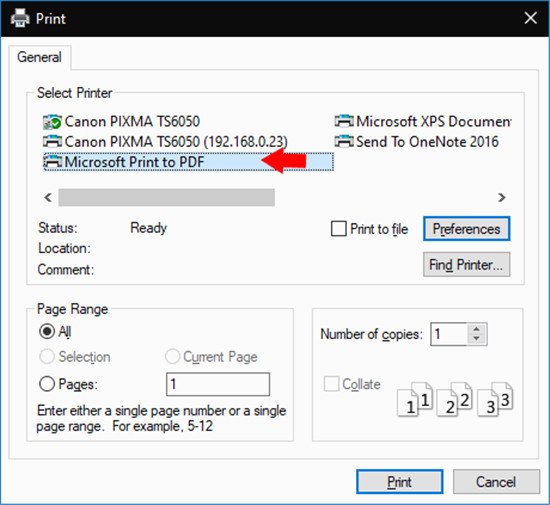550x505 pixels.
Task: Click the printer list right scroll arrow
Action: click(502, 197)
